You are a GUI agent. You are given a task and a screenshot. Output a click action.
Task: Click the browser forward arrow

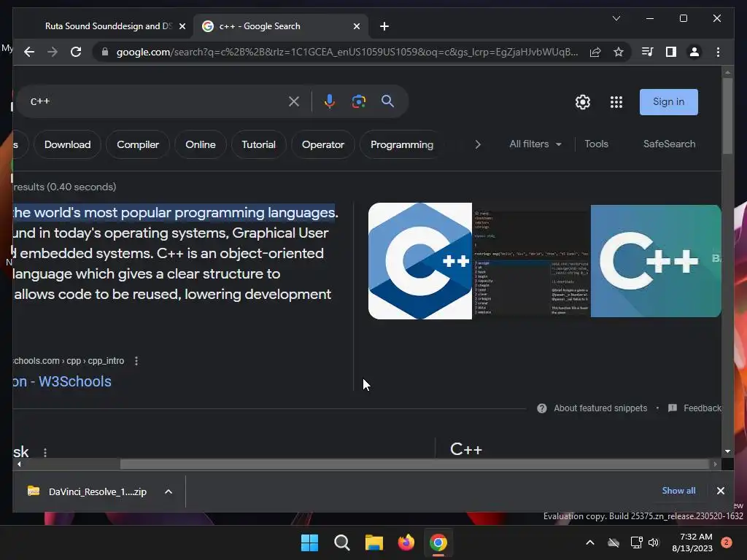(53, 52)
